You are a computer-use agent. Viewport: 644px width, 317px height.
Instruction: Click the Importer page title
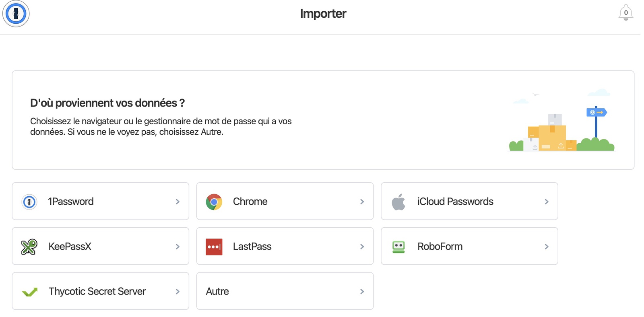323,14
